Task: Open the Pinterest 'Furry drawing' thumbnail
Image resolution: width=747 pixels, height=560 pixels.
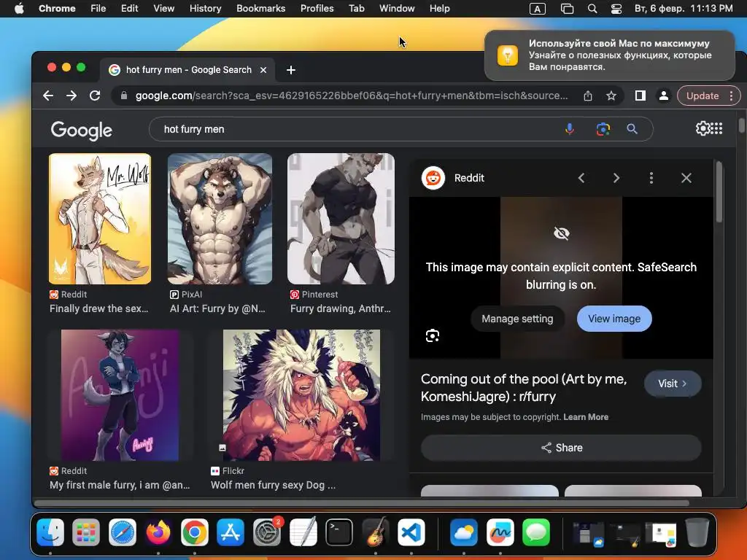Action: click(x=341, y=219)
